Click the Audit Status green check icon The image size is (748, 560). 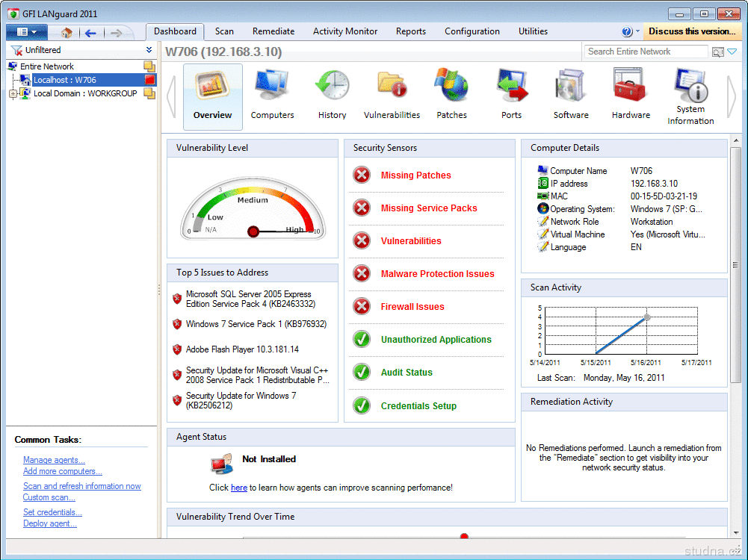tap(362, 373)
